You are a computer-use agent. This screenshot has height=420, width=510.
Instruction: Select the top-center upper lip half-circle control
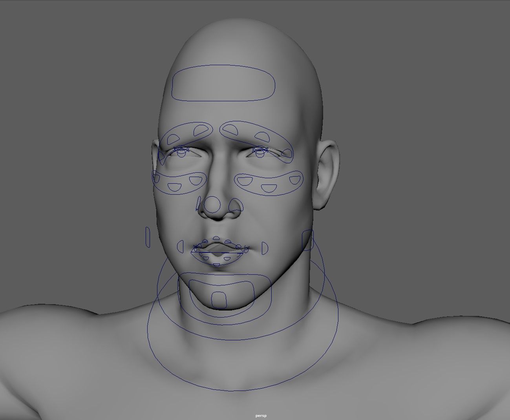click(217, 238)
